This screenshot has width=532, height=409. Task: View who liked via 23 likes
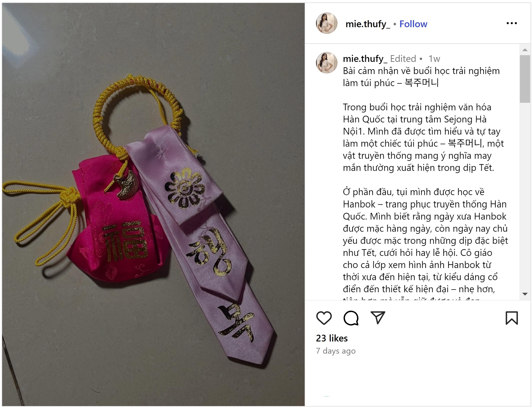point(332,338)
